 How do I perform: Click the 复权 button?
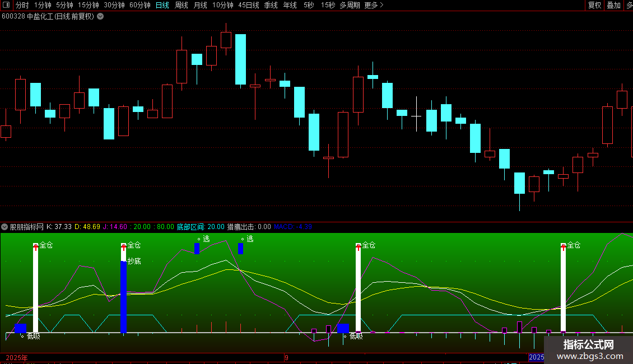[595, 5]
